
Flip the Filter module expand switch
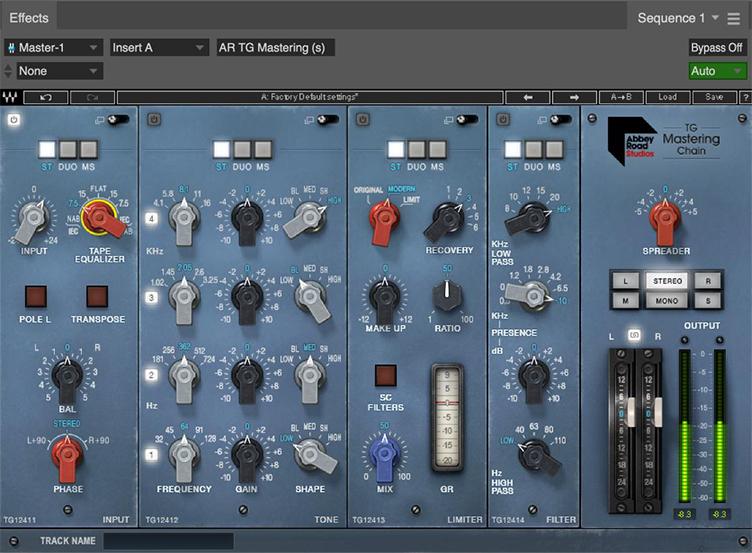click(x=560, y=119)
